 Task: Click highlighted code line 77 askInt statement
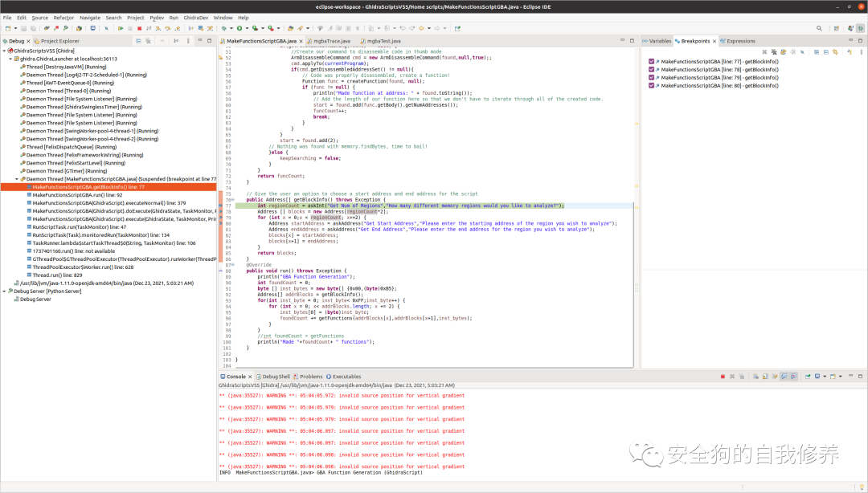(410, 206)
